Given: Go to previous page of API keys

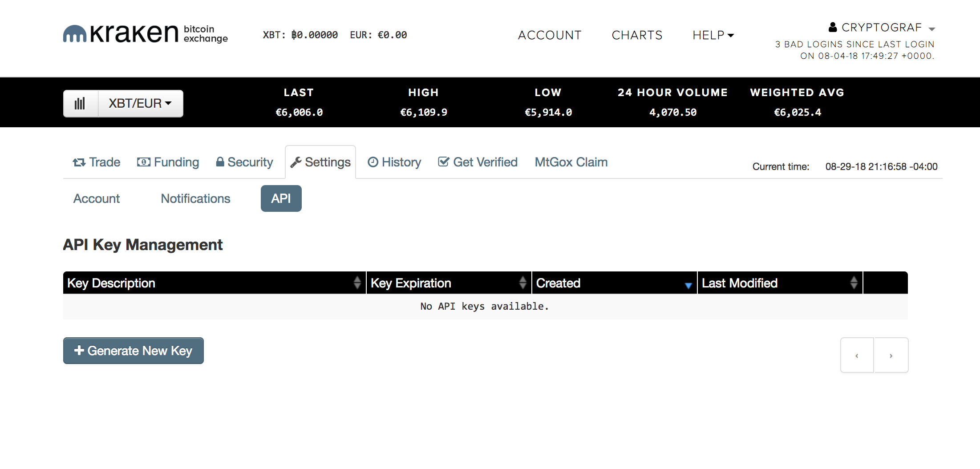Looking at the screenshot, I should point(857,355).
